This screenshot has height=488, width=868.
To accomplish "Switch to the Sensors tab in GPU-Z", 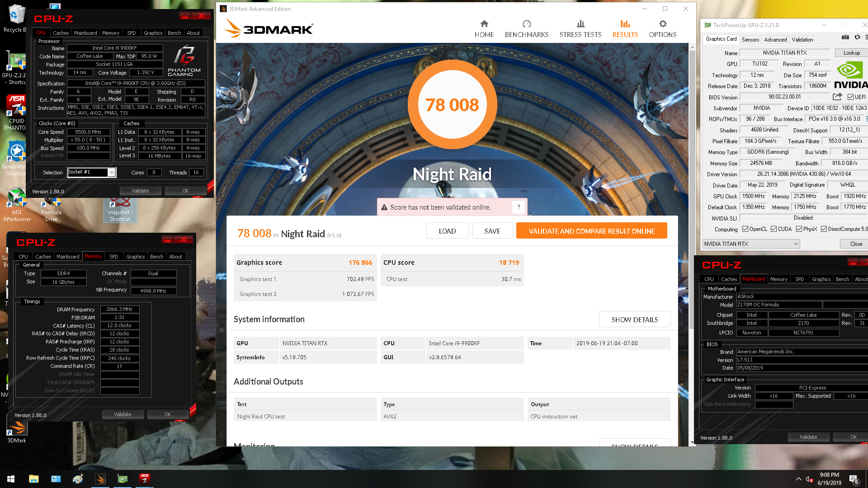I will pos(750,40).
